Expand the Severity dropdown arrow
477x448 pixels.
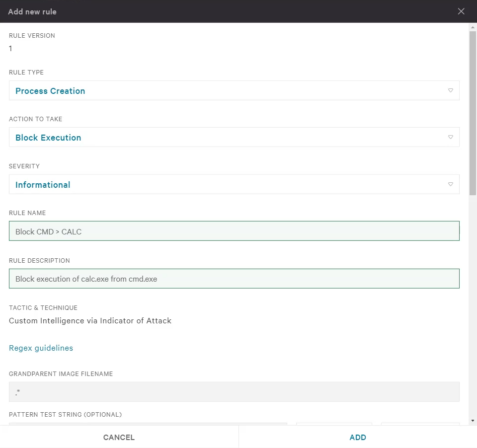[x=451, y=184]
